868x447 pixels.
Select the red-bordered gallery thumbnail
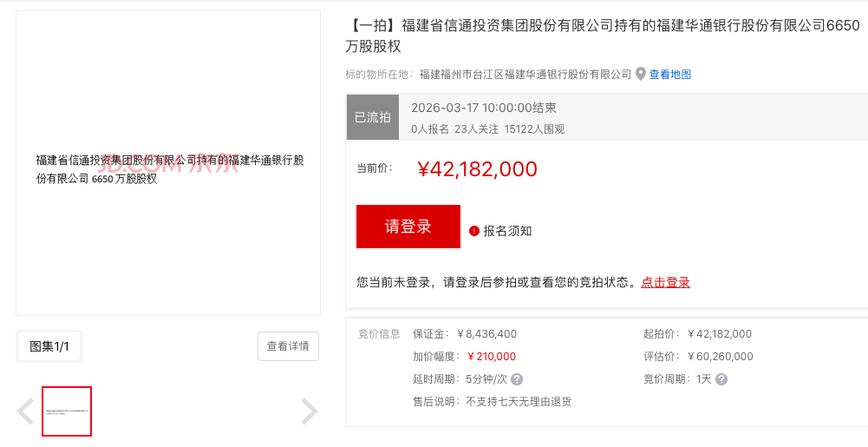(67, 411)
